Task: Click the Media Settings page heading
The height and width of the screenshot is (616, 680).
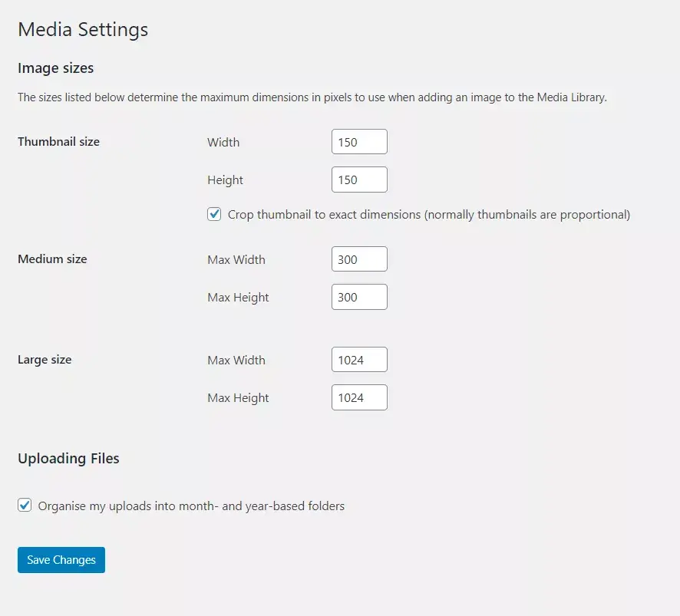Action: 83,30
